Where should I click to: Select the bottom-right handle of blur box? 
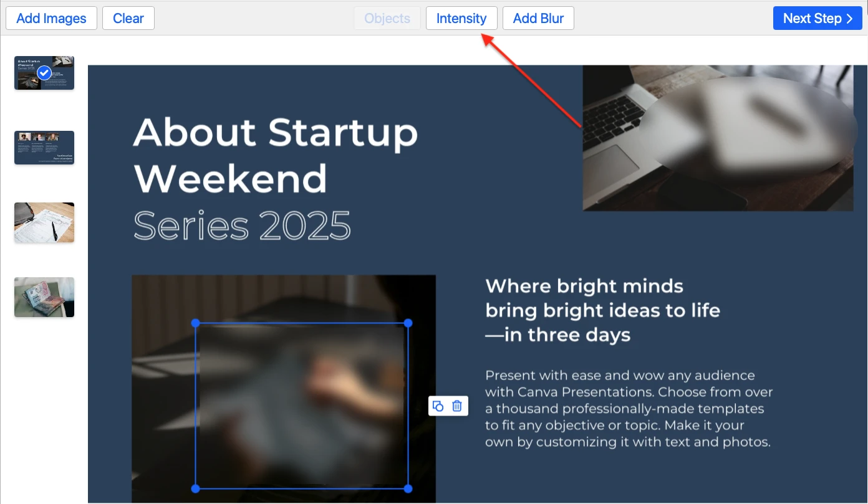[408, 488]
